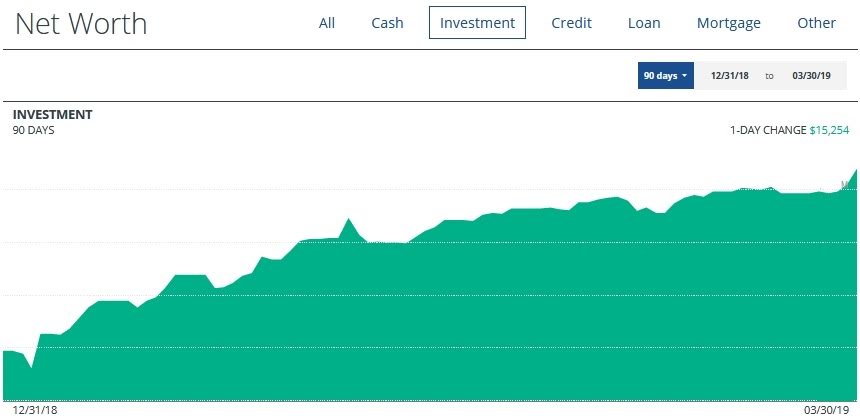
Task: Show the Loan tab
Action: [644, 23]
